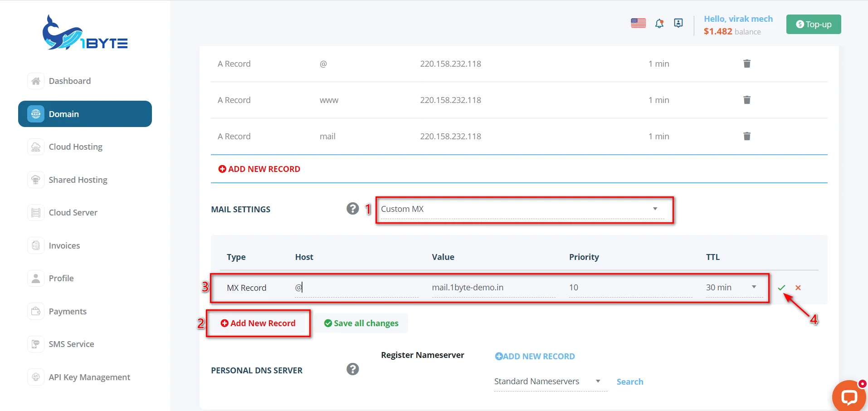Image resolution: width=868 pixels, height=411 pixels.
Task: Click the API Key Management icon
Action: [36, 377]
